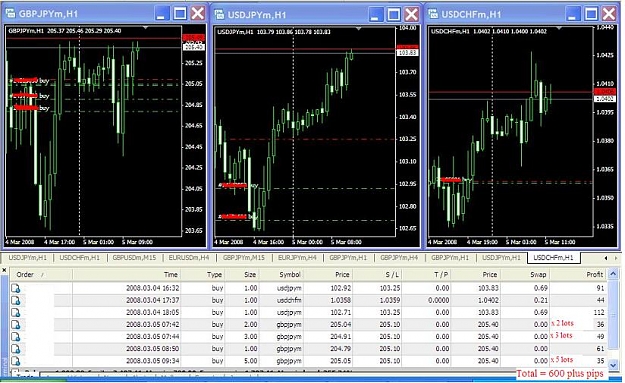Viewport: 625px width, 383px height.
Task: Click the current price 1.0402 cell
Action: tap(487, 300)
